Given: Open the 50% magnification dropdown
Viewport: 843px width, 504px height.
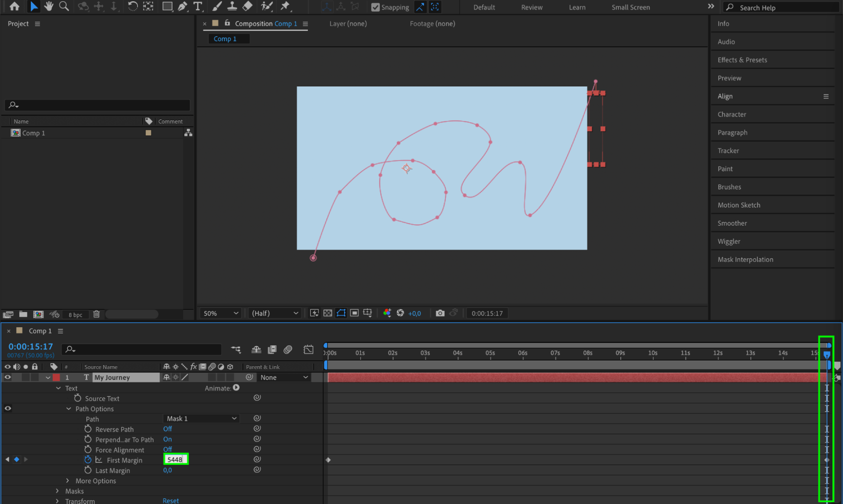Looking at the screenshot, I should (x=221, y=313).
